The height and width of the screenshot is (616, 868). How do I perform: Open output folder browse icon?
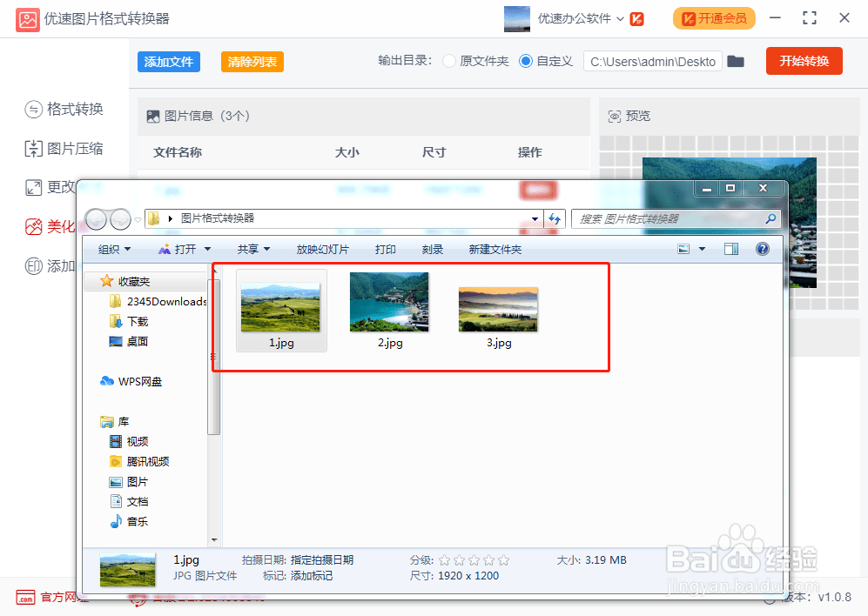pyautogui.click(x=735, y=61)
